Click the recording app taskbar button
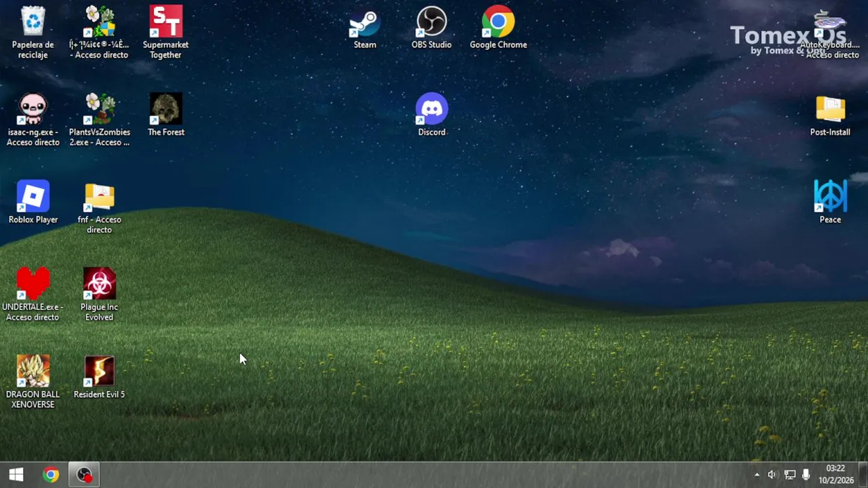The image size is (868, 488). (x=84, y=475)
